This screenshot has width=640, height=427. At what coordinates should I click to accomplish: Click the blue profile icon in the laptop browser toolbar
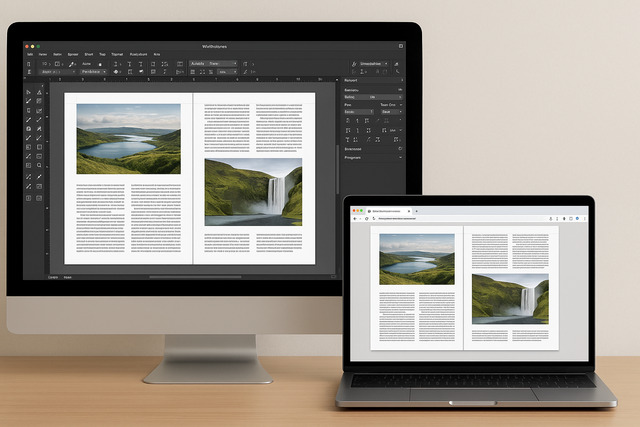[578, 219]
